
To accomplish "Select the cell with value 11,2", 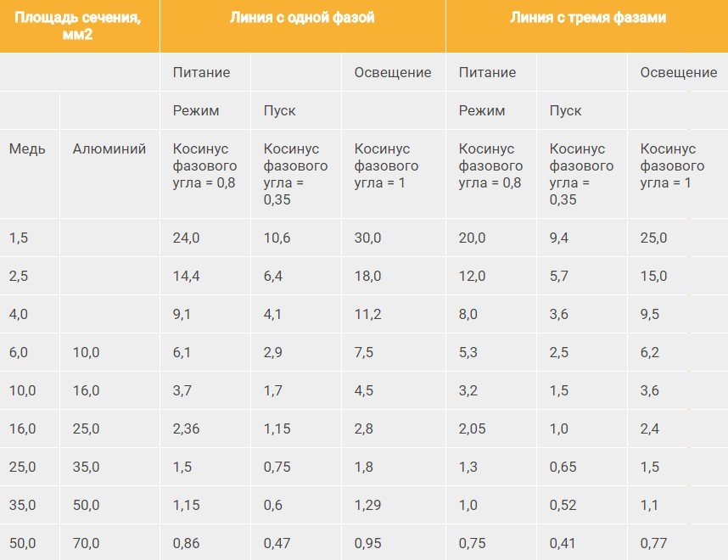I will click(x=367, y=314).
